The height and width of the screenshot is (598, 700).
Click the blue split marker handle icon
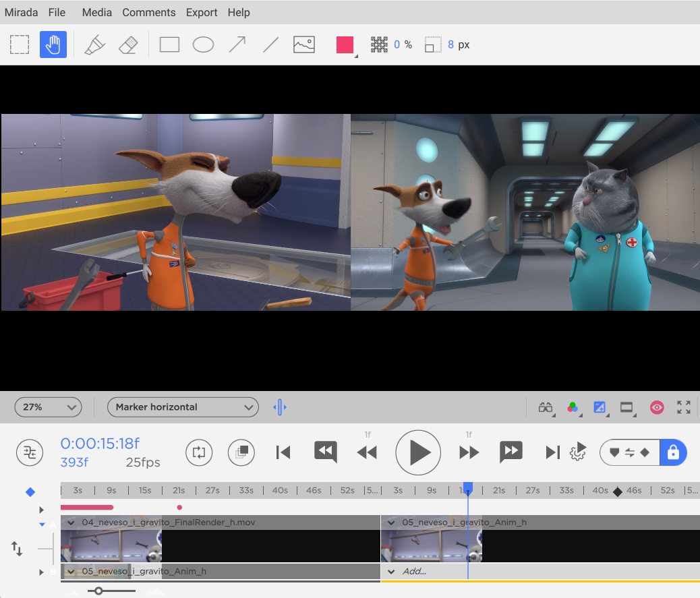pyautogui.click(x=279, y=407)
